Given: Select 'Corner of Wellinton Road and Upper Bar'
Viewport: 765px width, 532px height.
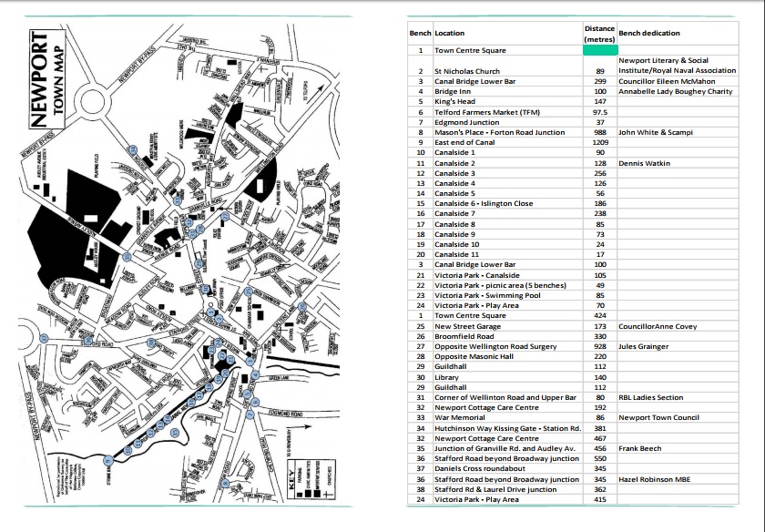Looking at the screenshot, I should (508, 397).
